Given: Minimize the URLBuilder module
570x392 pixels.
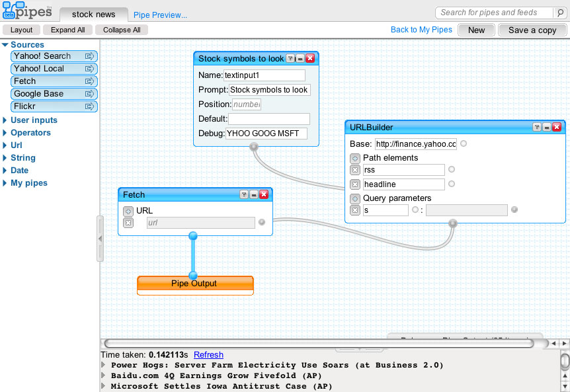Looking at the screenshot, I should pos(547,127).
